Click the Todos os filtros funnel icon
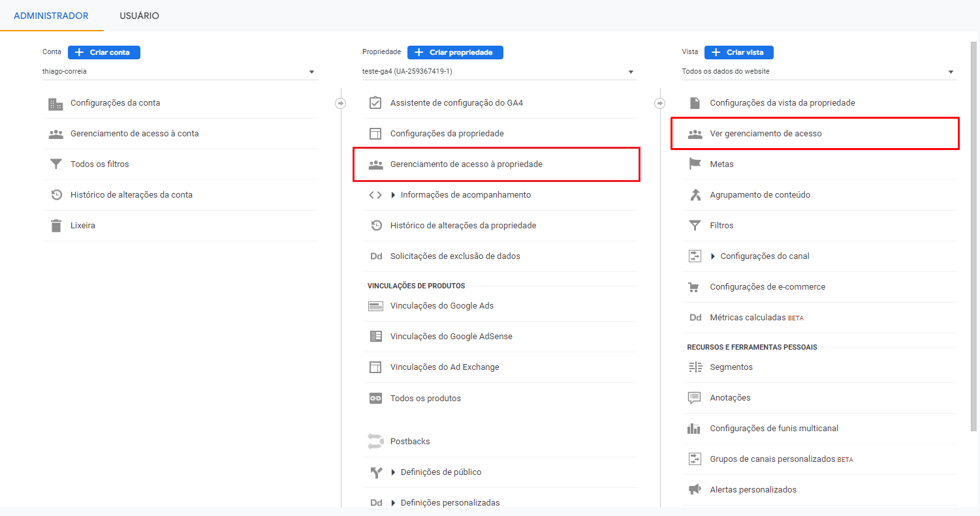The width and height of the screenshot is (980, 516). coord(55,164)
